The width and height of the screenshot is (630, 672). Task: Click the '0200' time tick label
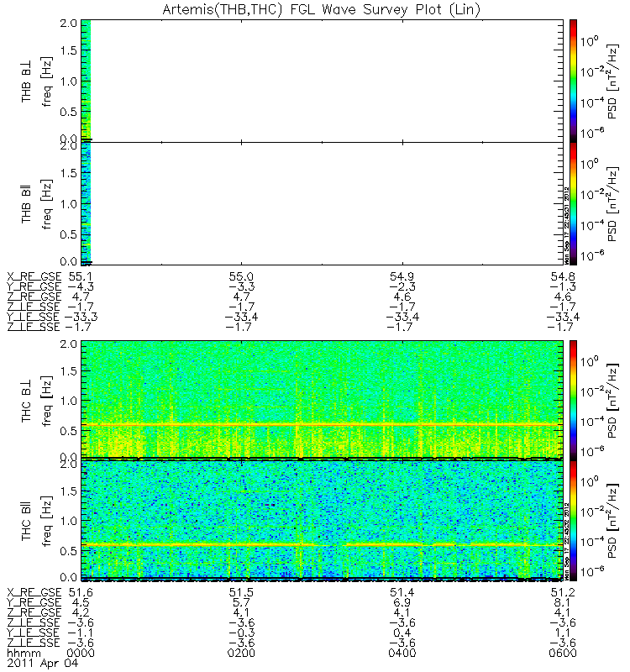(x=241, y=654)
